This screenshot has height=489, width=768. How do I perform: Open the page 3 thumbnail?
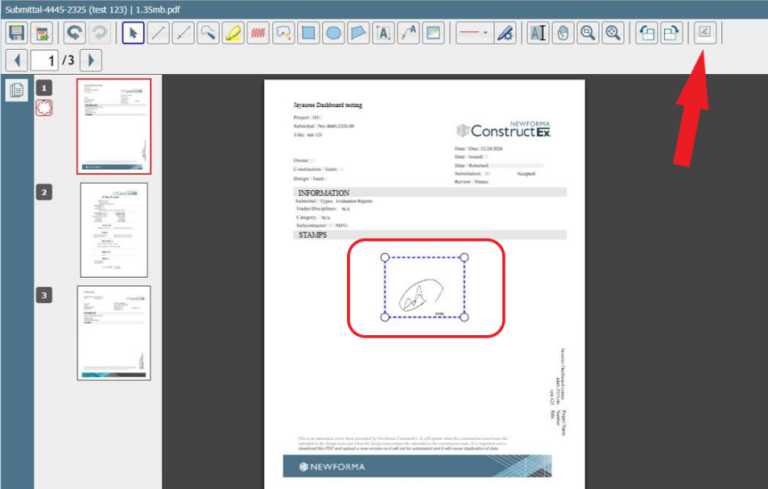click(x=114, y=333)
